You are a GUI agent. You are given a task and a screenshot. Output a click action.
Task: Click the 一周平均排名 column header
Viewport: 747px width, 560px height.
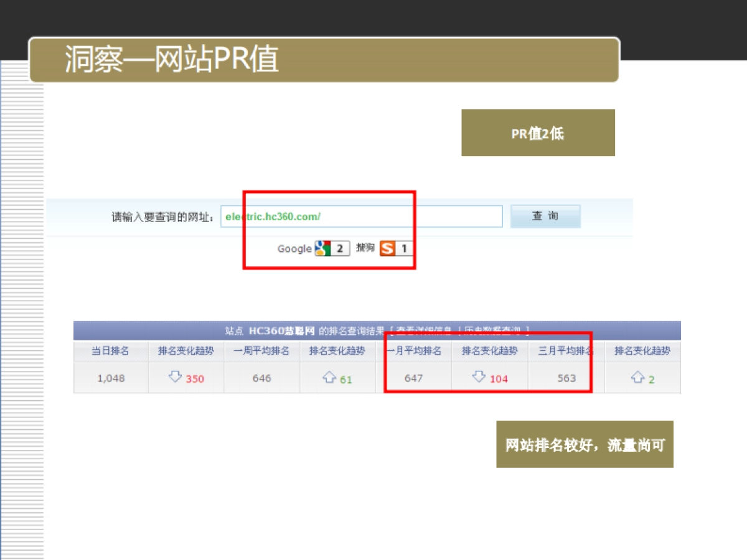coord(261,350)
